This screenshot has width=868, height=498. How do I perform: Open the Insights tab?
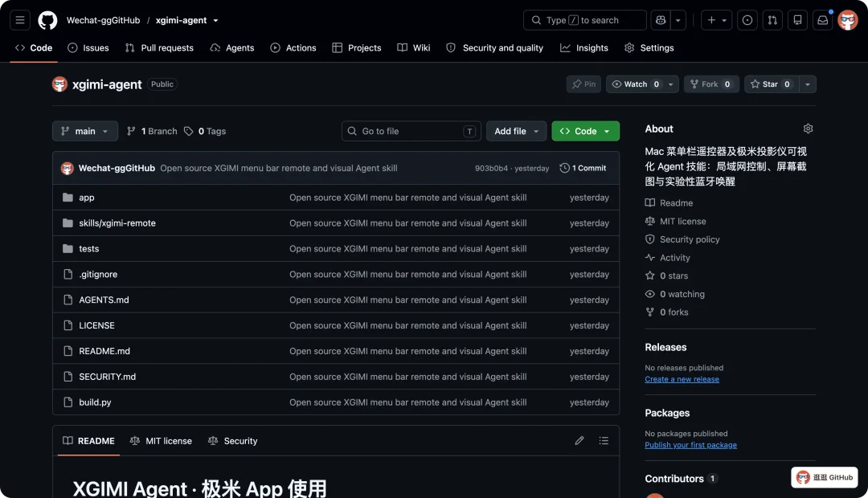pos(584,48)
